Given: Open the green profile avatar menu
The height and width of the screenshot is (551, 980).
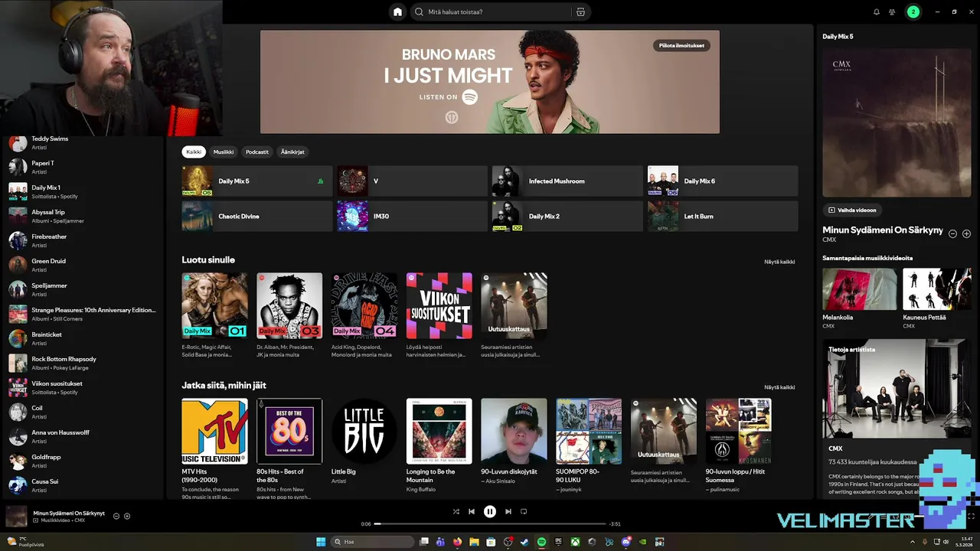Looking at the screenshot, I should [913, 11].
